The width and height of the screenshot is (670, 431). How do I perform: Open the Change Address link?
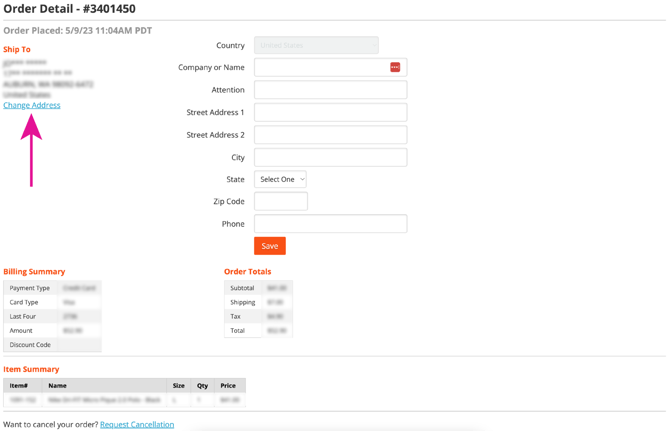point(32,105)
